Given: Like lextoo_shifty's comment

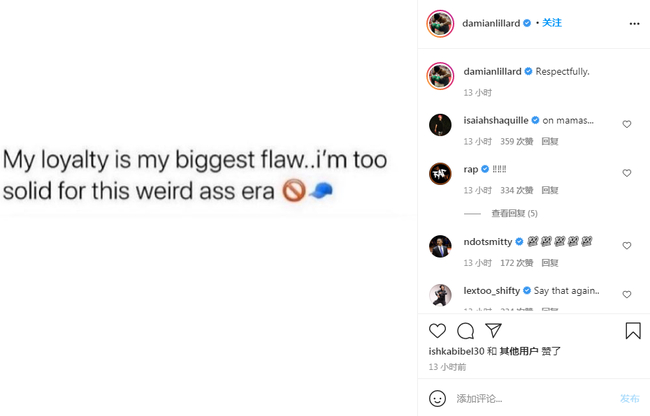Looking at the screenshot, I should 627,295.
